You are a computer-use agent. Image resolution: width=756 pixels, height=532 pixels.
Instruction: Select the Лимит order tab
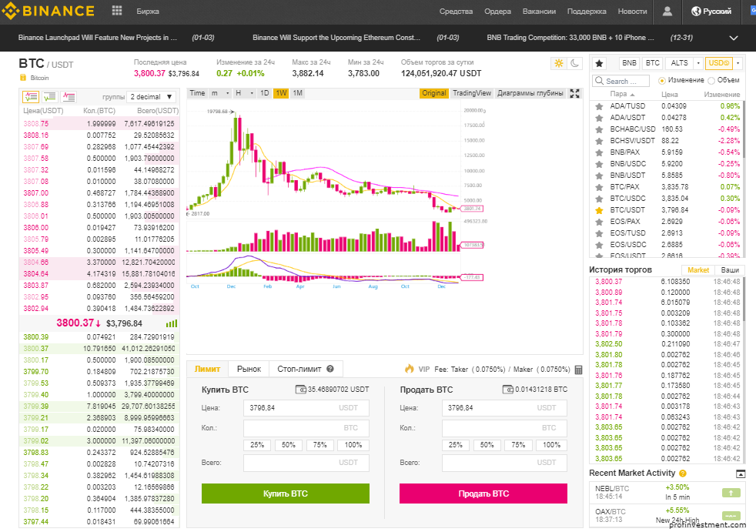207,369
